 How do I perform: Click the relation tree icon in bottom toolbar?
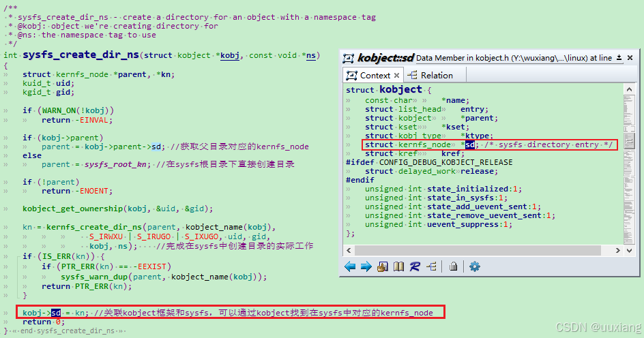pos(431,266)
